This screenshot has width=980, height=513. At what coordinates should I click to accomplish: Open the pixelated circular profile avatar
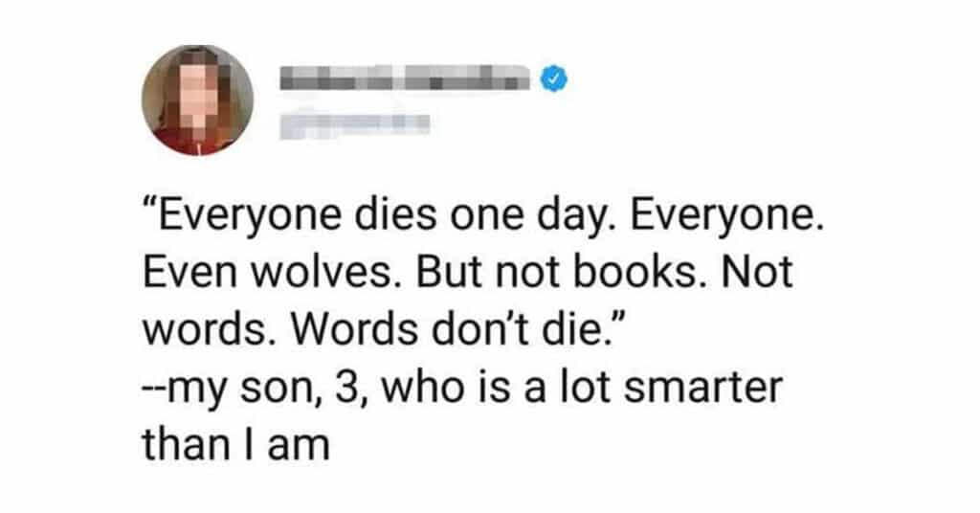[x=197, y=100]
